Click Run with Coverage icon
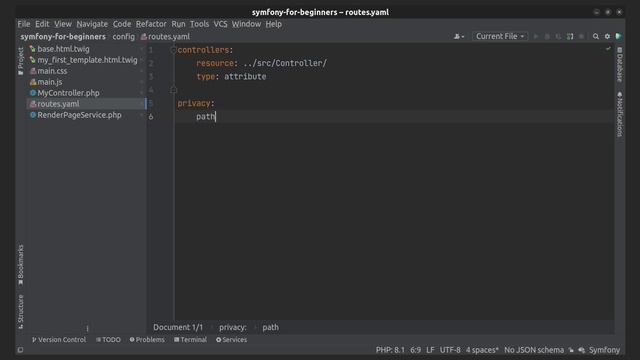The image size is (640, 360). pyautogui.click(x=558, y=36)
